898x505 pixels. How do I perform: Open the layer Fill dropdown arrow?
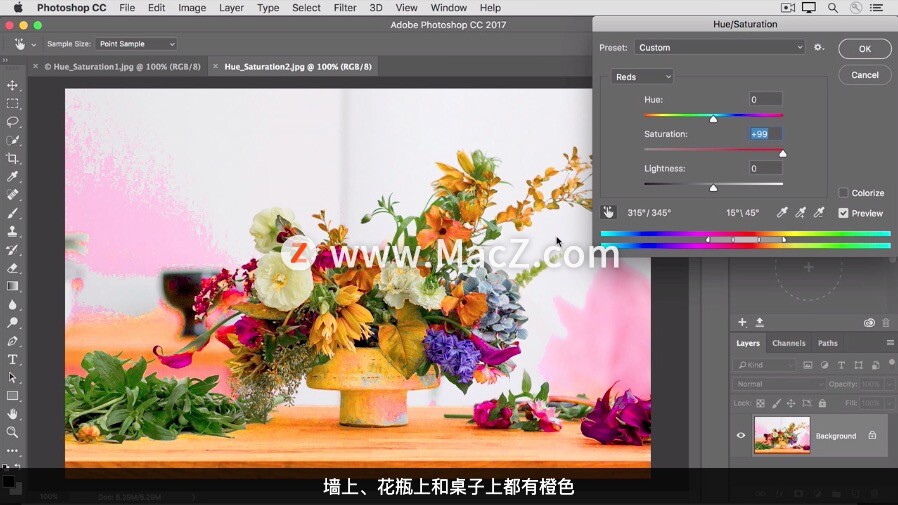tap(889, 403)
